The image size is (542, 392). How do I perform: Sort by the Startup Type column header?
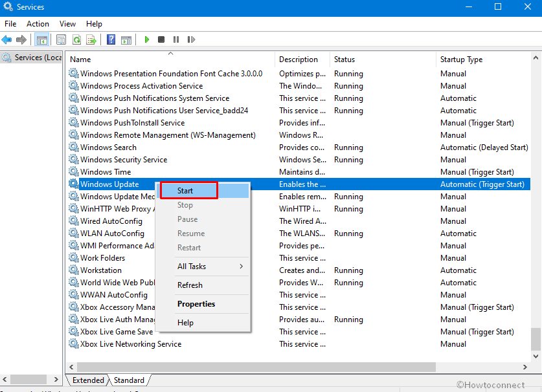[x=483, y=59]
